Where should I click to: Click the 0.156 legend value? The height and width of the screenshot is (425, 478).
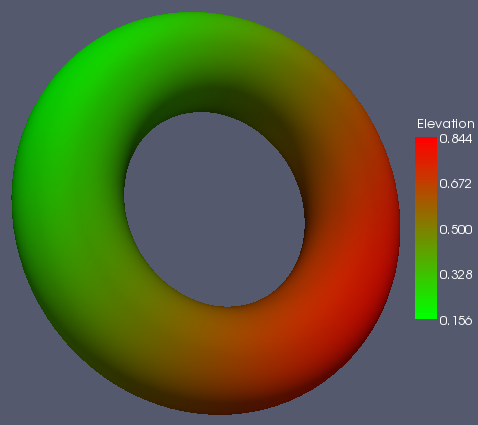[x=456, y=320]
